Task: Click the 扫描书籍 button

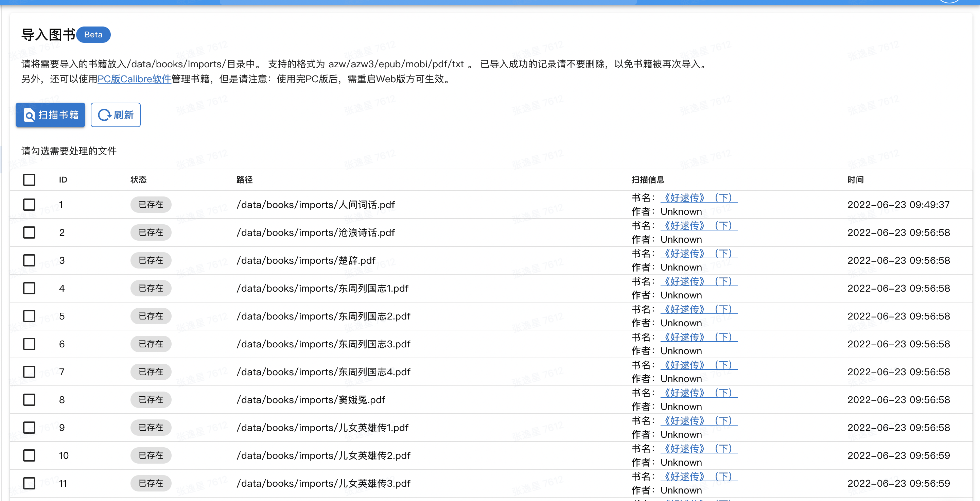Action: pyautogui.click(x=50, y=115)
